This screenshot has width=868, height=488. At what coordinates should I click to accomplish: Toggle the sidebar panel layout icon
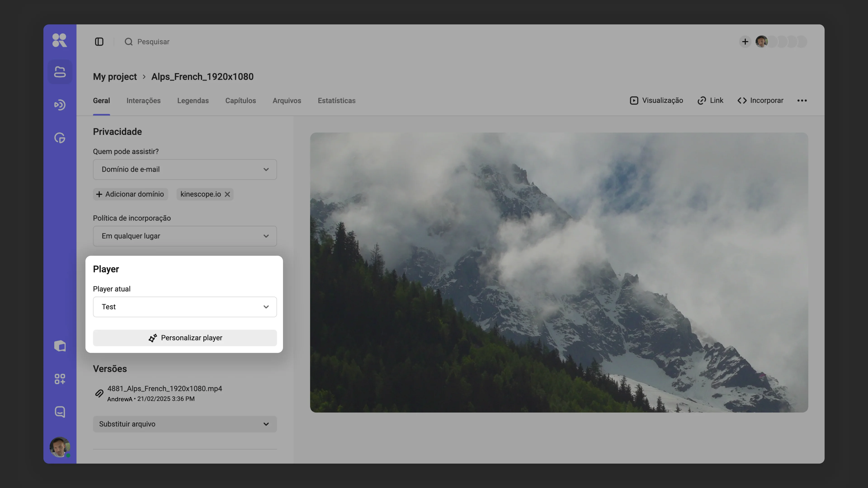click(x=99, y=42)
